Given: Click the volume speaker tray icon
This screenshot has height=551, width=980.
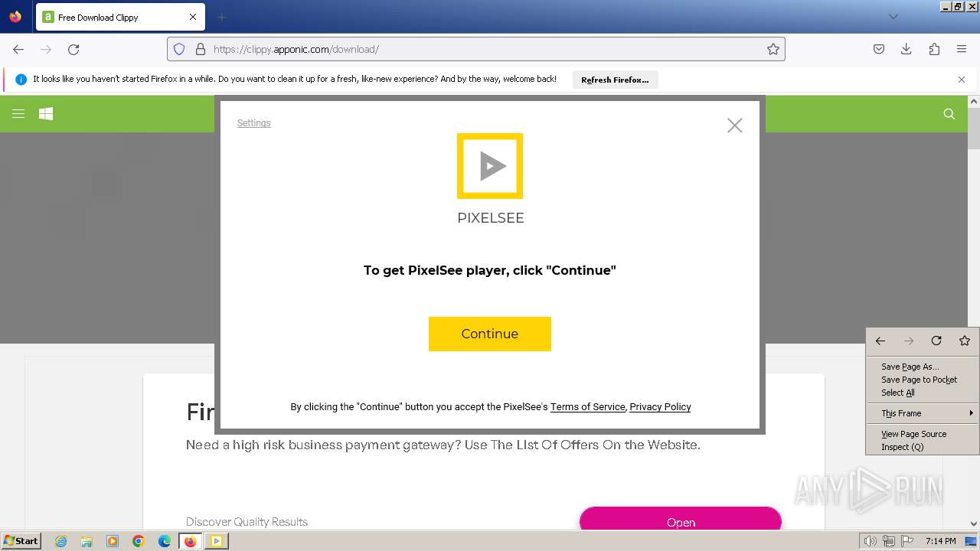Looking at the screenshot, I should point(870,541).
